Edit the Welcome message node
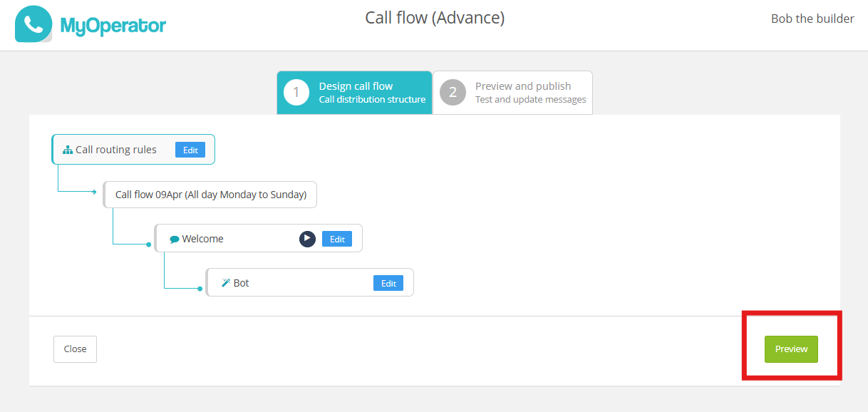The height and width of the screenshot is (412, 868). pos(337,239)
